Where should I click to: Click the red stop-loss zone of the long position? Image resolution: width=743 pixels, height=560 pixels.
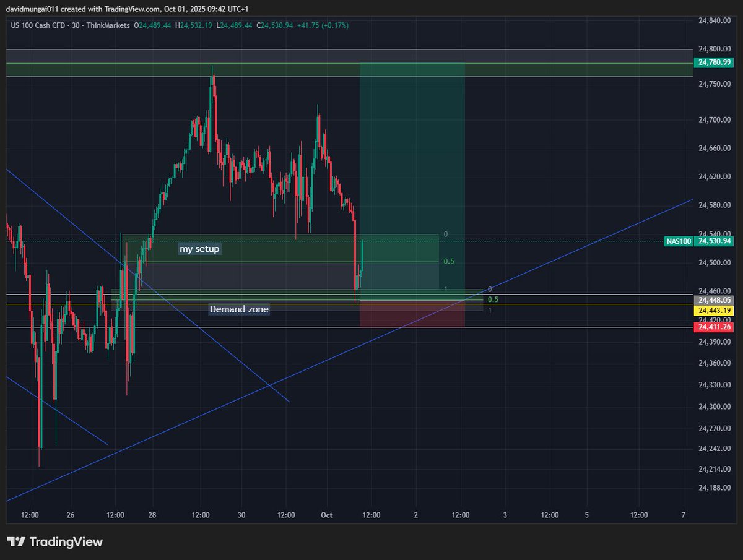point(412,314)
